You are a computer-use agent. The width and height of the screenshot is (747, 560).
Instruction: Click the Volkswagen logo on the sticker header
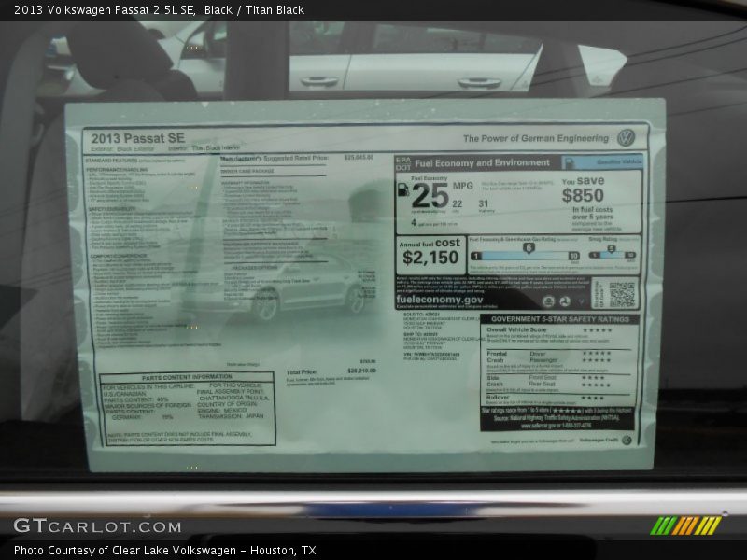click(x=626, y=138)
